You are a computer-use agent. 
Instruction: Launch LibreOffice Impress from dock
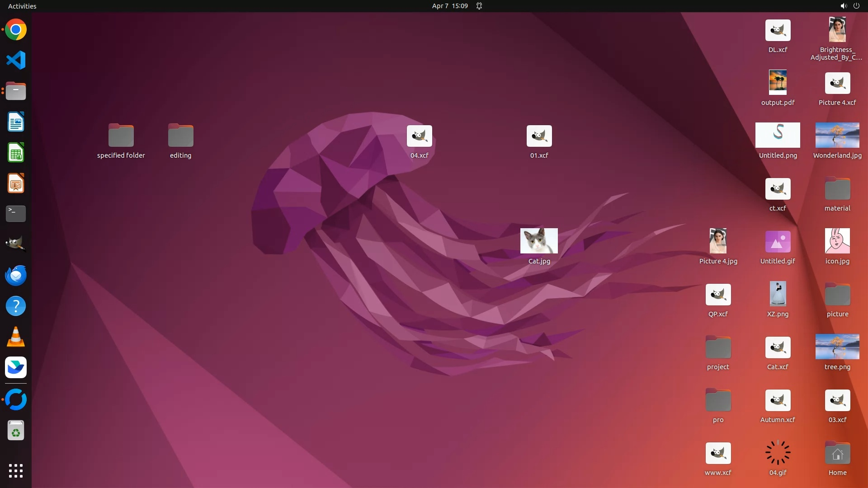coord(16,183)
